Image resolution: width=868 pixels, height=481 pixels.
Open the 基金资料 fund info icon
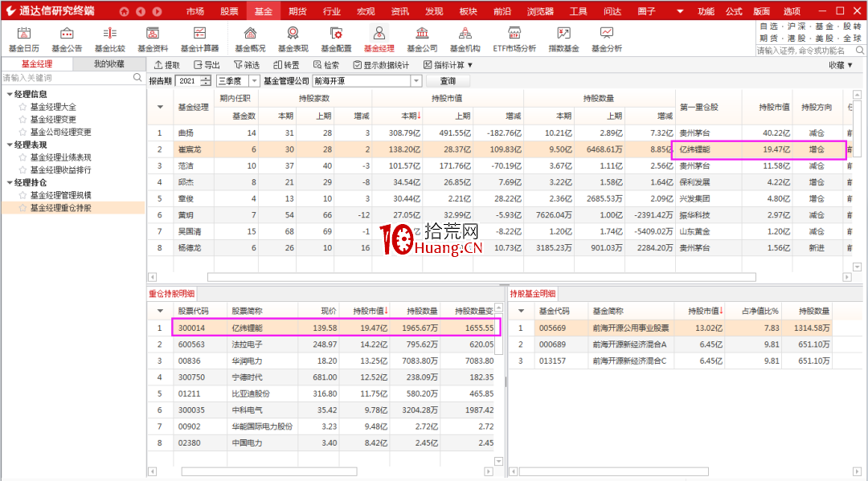153,40
